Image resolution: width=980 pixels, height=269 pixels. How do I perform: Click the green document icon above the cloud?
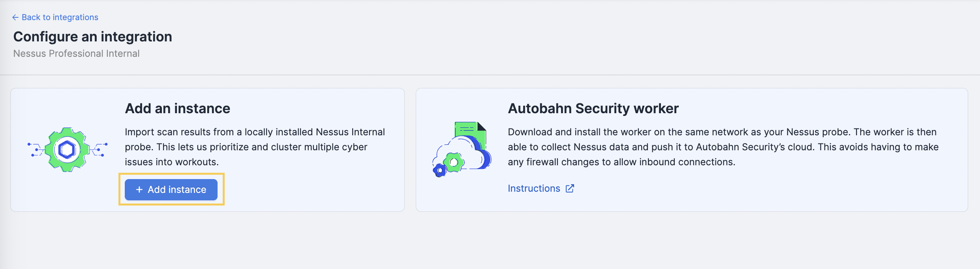tap(470, 132)
